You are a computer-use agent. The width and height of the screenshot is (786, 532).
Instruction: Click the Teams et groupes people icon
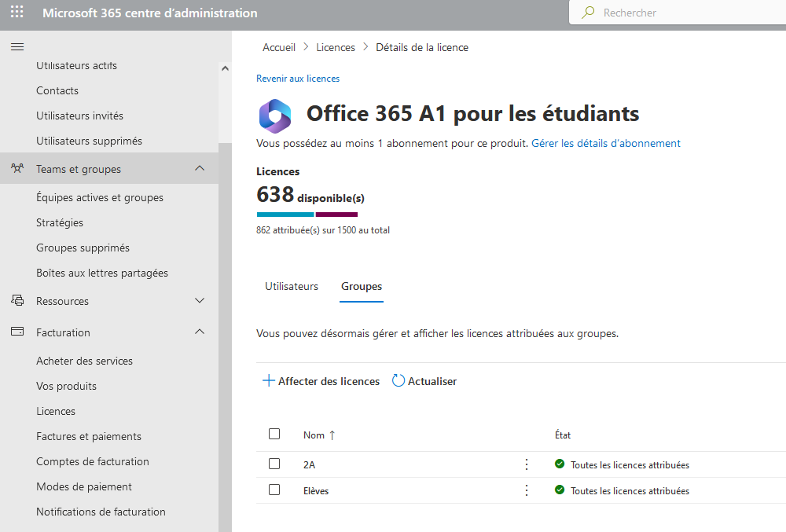point(17,169)
